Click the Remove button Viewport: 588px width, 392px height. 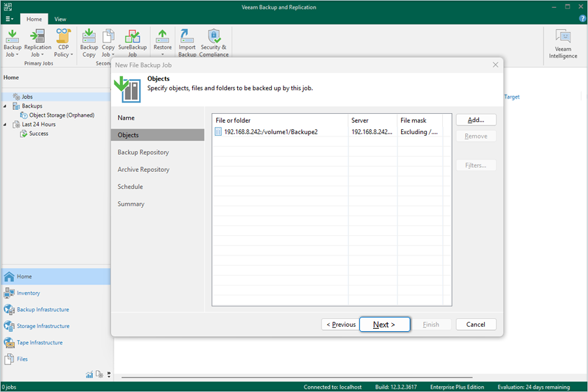coord(476,136)
